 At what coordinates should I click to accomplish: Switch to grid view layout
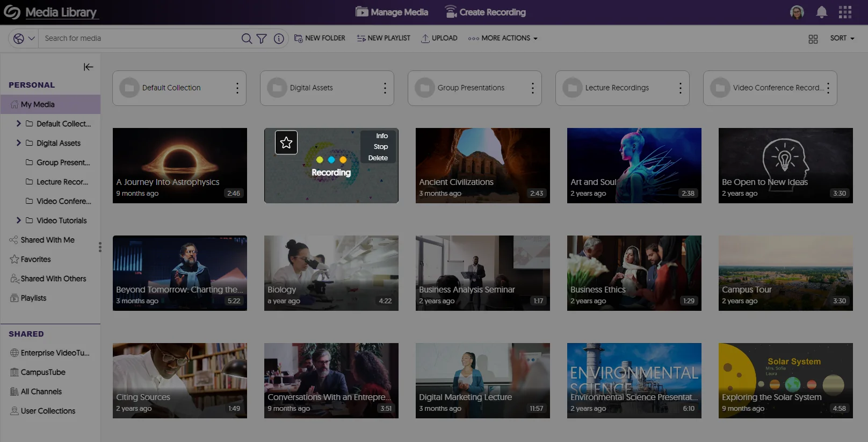point(813,39)
